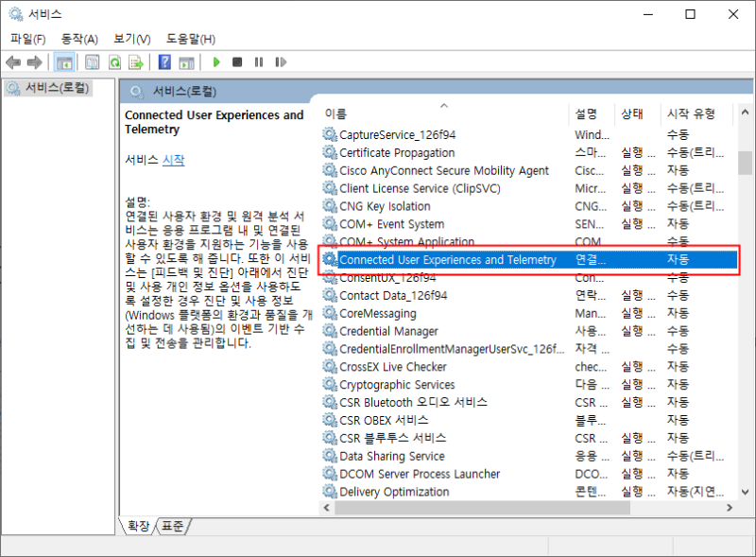Image resolution: width=756 pixels, height=557 pixels.
Task: Click the vertical scrollbar thumb
Action: pyautogui.click(x=745, y=163)
